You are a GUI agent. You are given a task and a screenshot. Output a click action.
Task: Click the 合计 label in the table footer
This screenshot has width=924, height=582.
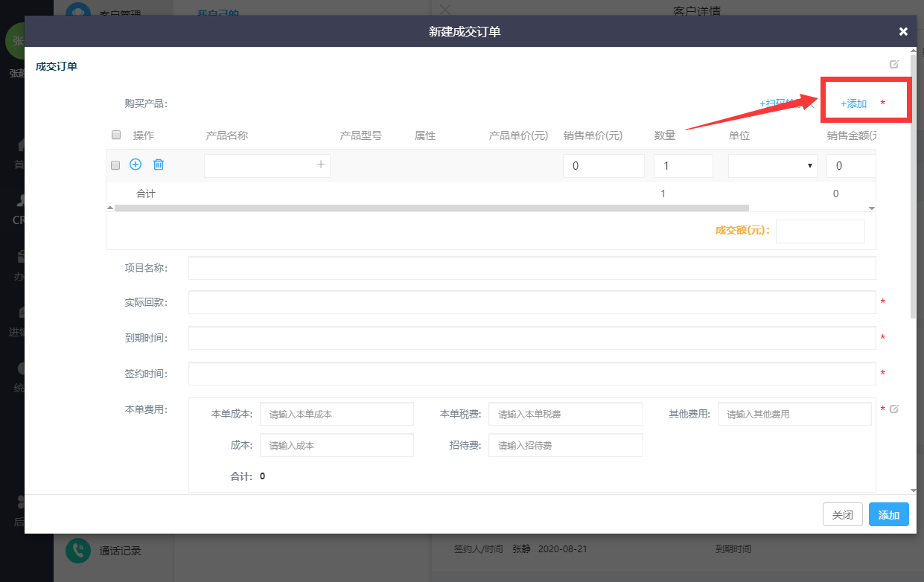[x=146, y=194]
